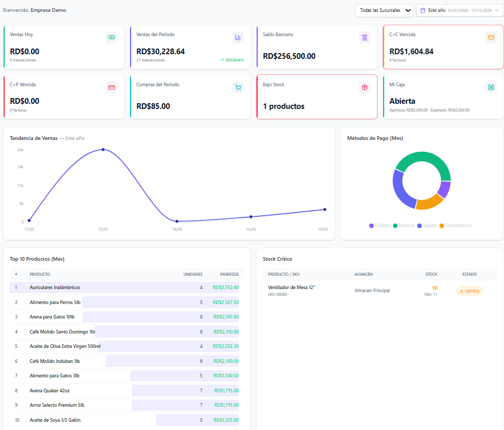The width and height of the screenshot is (504, 430).
Task: Select the Alimento para Perros 5lb row
Action: pos(127,302)
